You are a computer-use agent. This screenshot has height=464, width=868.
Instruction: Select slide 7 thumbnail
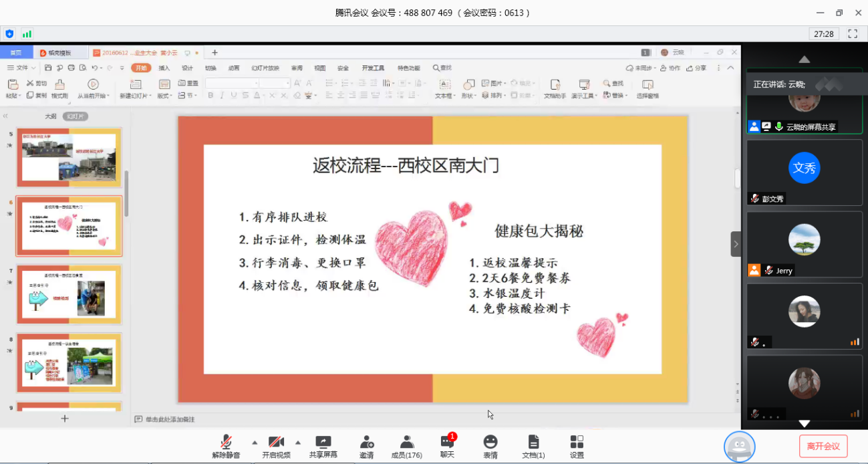[69, 294]
